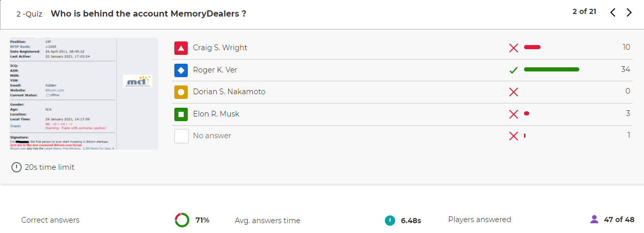Image resolution: width=644 pixels, height=233 pixels.
Task: Click the 20s time limit clock icon
Action: (x=17, y=167)
